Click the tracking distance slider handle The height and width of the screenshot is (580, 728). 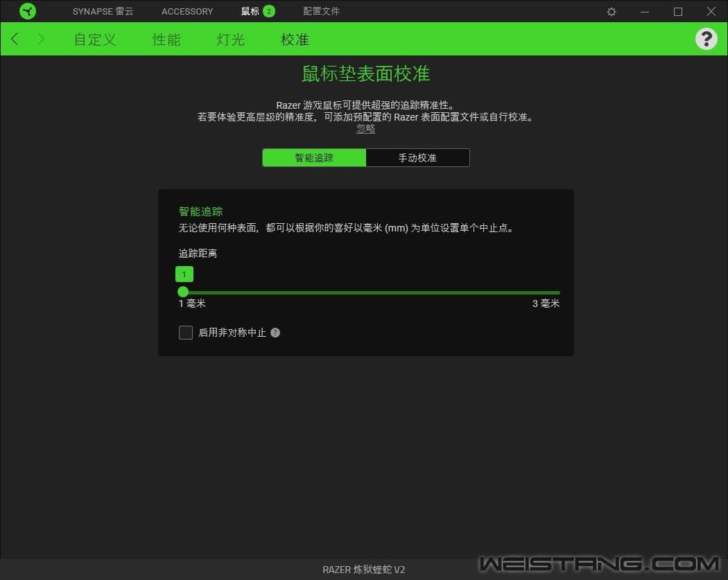pos(183,292)
